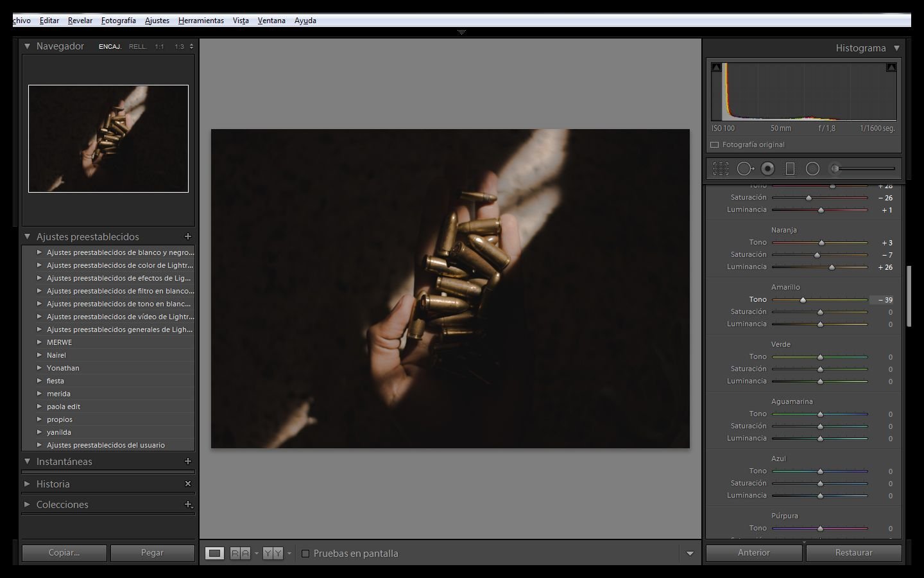Select the Crop Overlay tool
Viewport: 924px width, 578px height.
tap(721, 168)
